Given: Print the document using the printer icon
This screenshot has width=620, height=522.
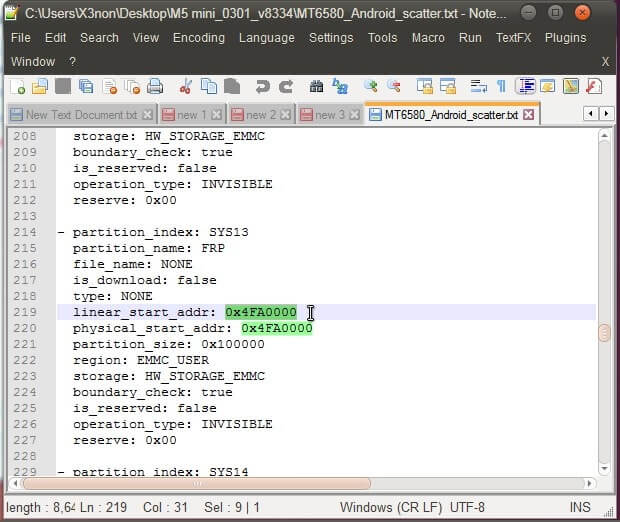Looking at the screenshot, I should tap(155, 86).
